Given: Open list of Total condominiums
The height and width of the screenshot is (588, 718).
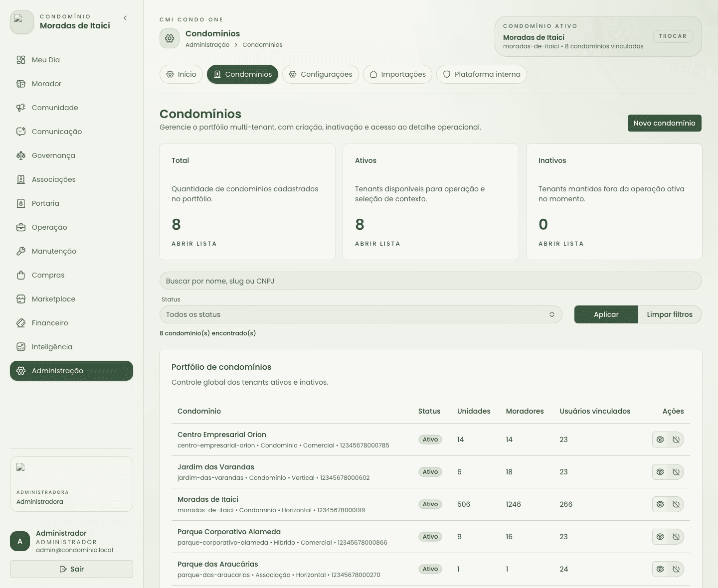Looking at the screenshot, I should point(194,244).
